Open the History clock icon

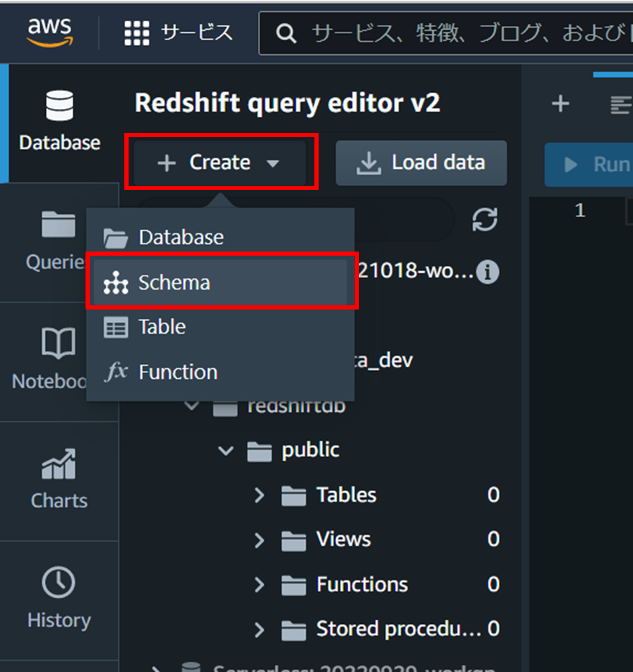point(59,582)
